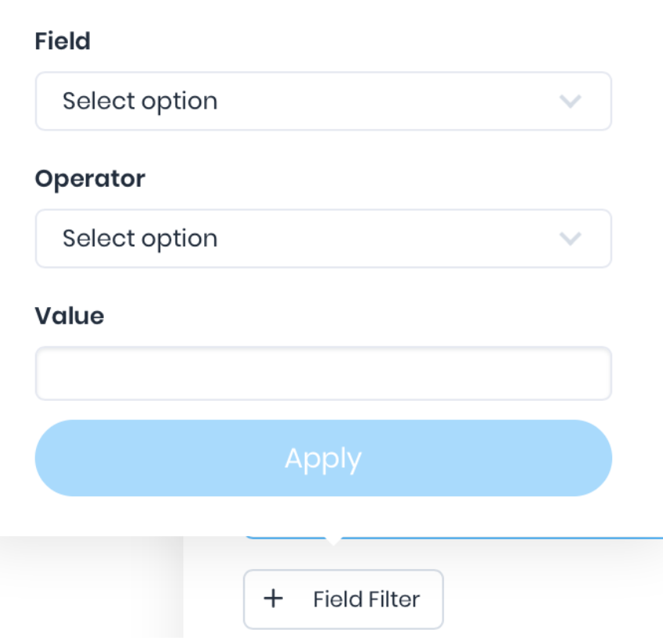This screenshot has height=644, width=663.
Task: Focus the Value text input
Action: pyautogui.click(x=323, y=374)
